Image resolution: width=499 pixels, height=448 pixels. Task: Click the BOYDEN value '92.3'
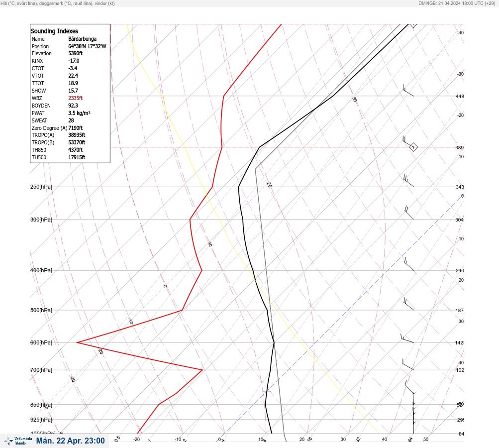tap(73, 106)
